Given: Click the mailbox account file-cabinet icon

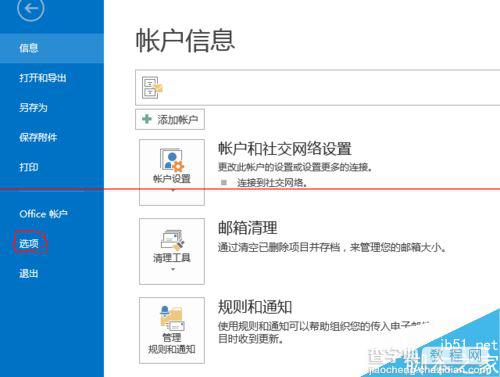Looking at the screenshot, I should (152, 88).
